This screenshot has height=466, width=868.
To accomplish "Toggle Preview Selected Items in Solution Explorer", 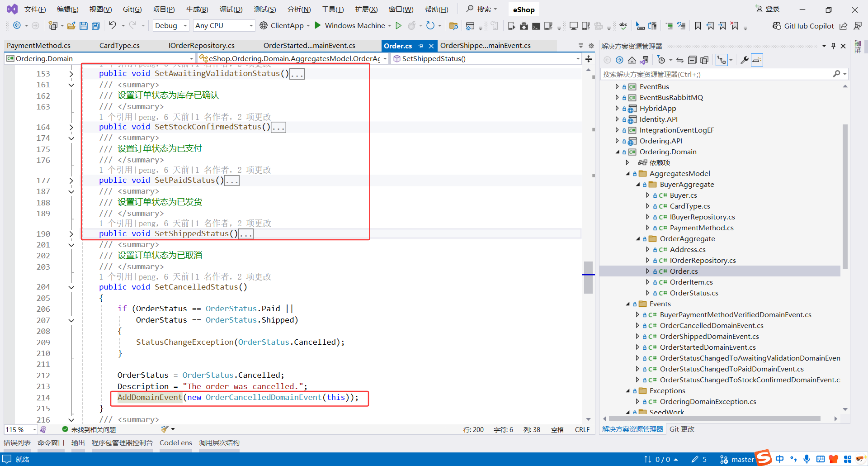I will coord(757,60).
